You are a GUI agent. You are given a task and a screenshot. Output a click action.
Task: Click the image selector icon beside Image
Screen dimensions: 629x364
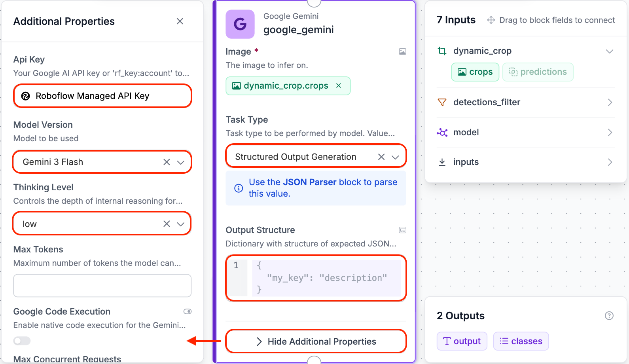[x=402, y=51]
